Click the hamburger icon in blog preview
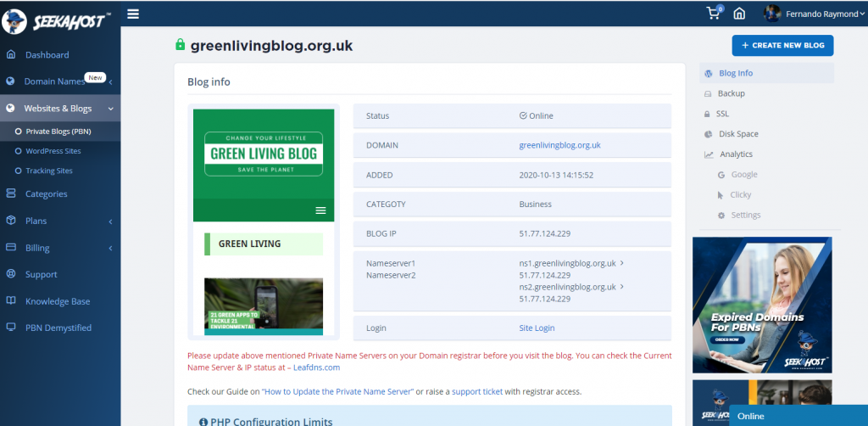 tap(320, 210)
